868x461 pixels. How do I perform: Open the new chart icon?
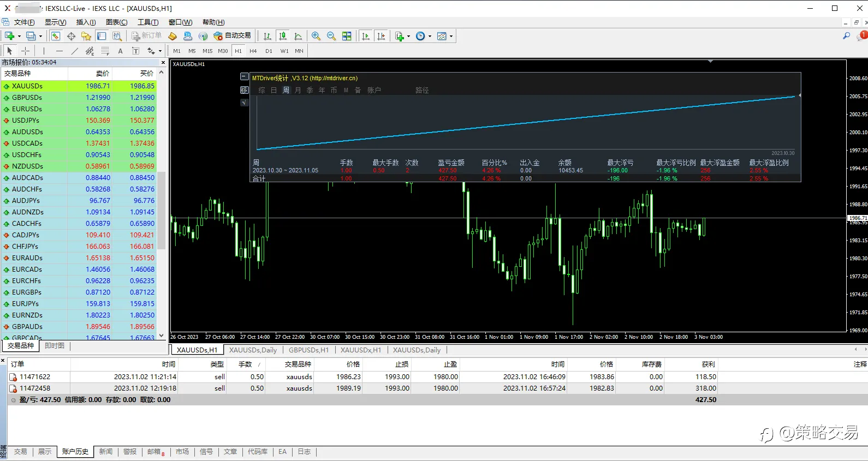9,36
